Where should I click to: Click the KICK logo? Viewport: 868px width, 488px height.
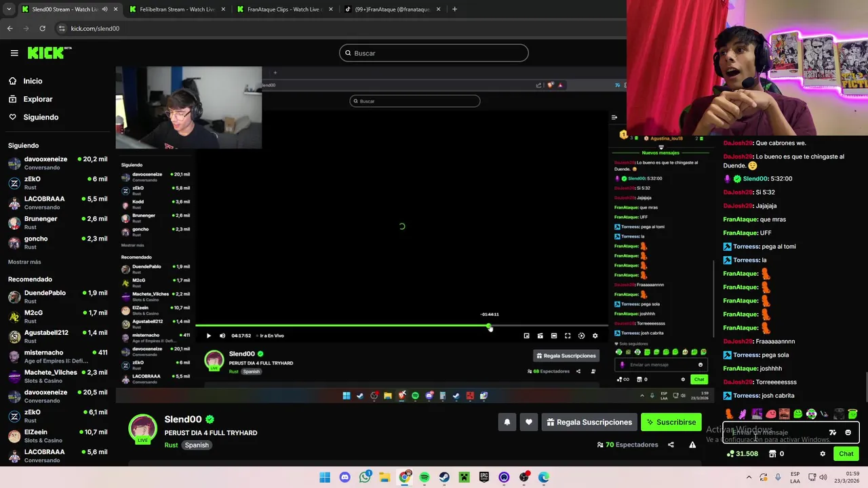[x=50, y=53]
